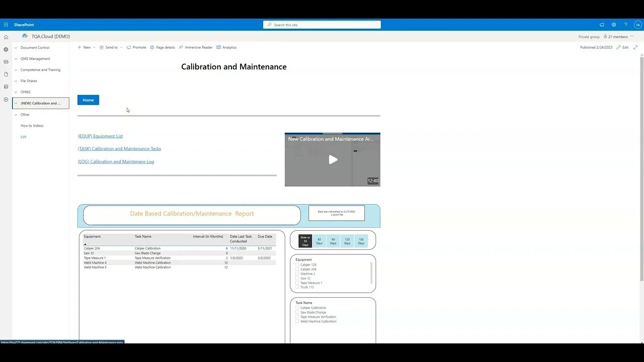Viewport: 644px width, 362px height.
Task: Click the Caliper 204 table row
Action: 180,248
